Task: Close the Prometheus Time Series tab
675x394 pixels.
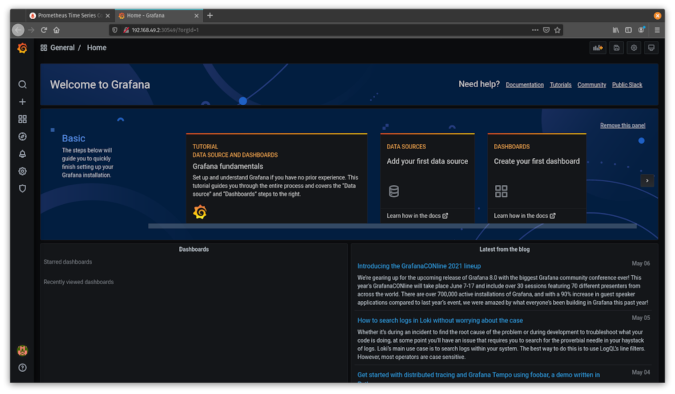Action: click(x=108, y=16)
